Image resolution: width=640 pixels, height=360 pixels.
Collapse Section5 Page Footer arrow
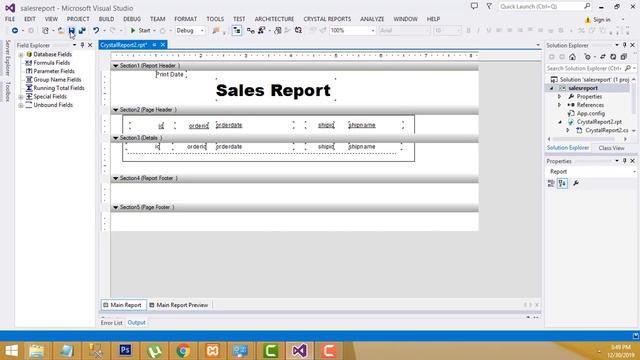click(x=116, y=207)
